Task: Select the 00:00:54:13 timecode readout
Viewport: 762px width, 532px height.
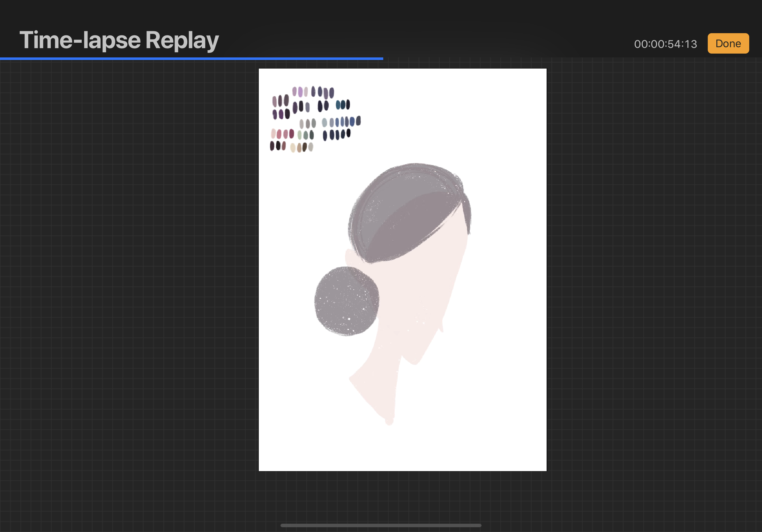Action: 665,44
